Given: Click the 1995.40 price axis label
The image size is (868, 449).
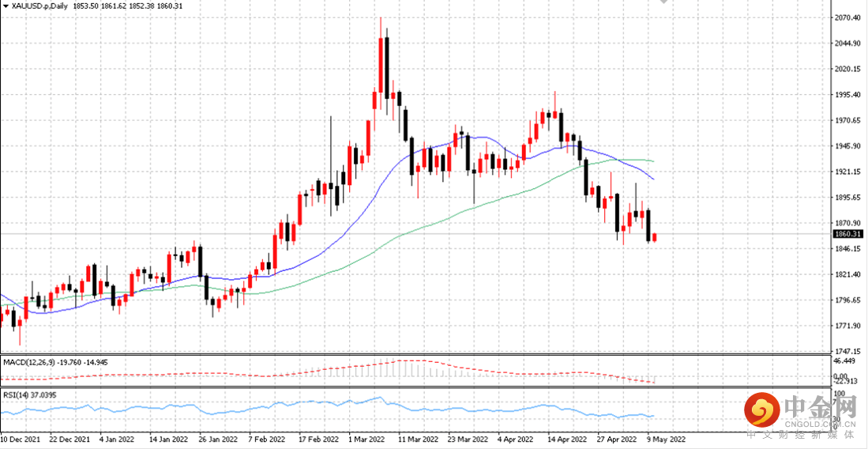Looking at the screenshot, I should pyautogui.click(x=847, y=95).
